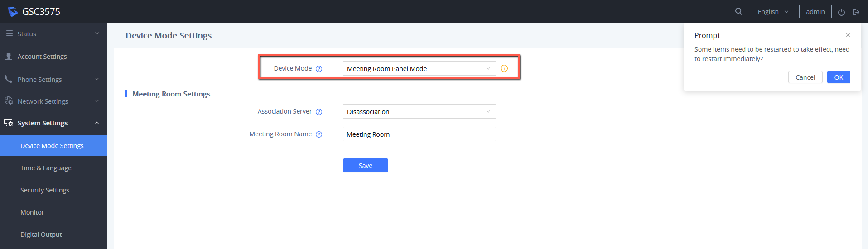Open the Status menu
The height and width of the screenshot is (249, 868).
(x=53, y=34)
